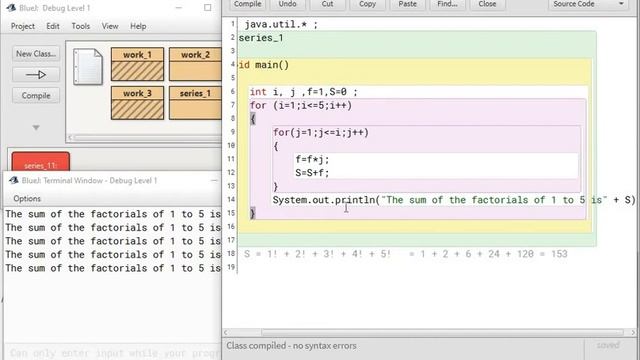Click code line 'for (i=1;i<=5;i++)'
This screenshot has width=640, height=360.
301,105
